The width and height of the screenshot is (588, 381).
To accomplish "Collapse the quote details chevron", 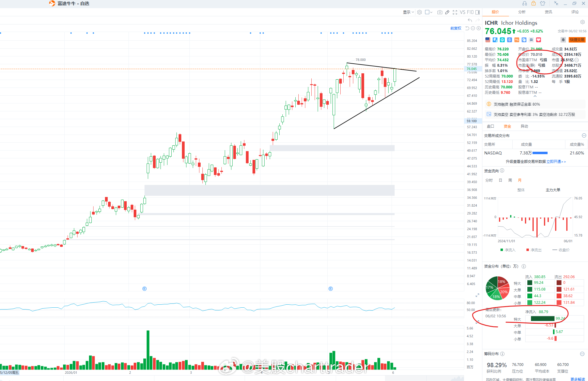I will click(x=535, y=96).
